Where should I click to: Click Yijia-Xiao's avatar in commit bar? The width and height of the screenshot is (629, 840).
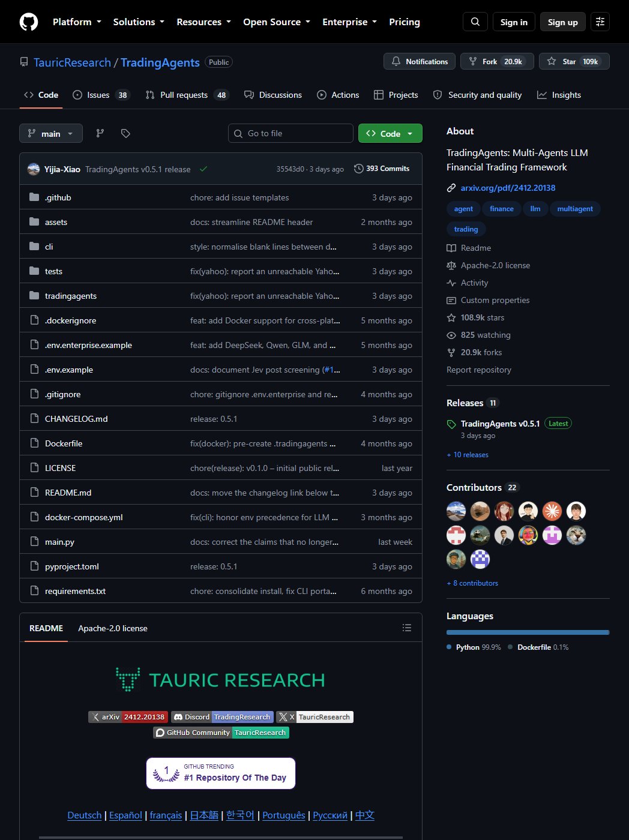click(34, 169)
